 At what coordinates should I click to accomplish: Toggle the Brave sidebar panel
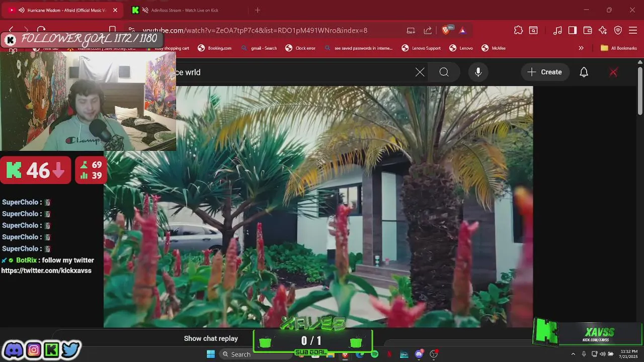(x=573, y=30)
